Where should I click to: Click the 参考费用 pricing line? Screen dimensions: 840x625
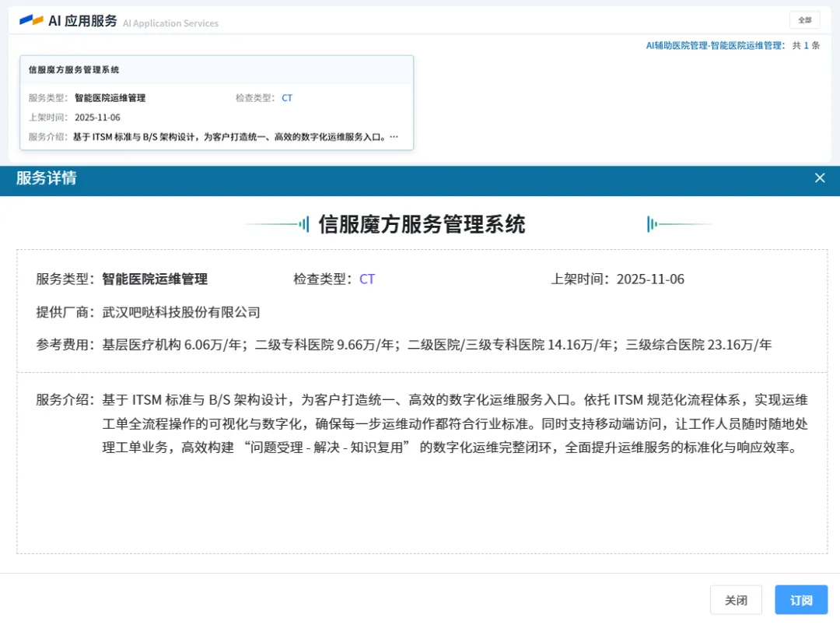pos(436,345)
